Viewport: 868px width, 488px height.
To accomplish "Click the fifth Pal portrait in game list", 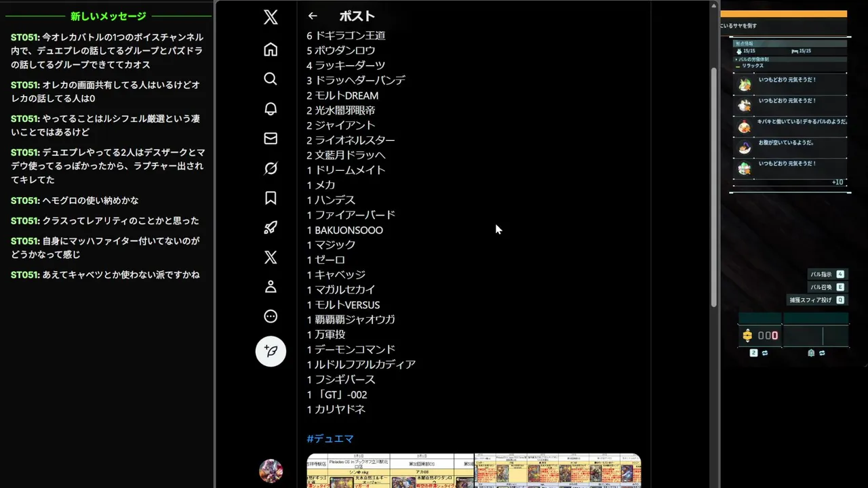I will click(x=745, y=169).
